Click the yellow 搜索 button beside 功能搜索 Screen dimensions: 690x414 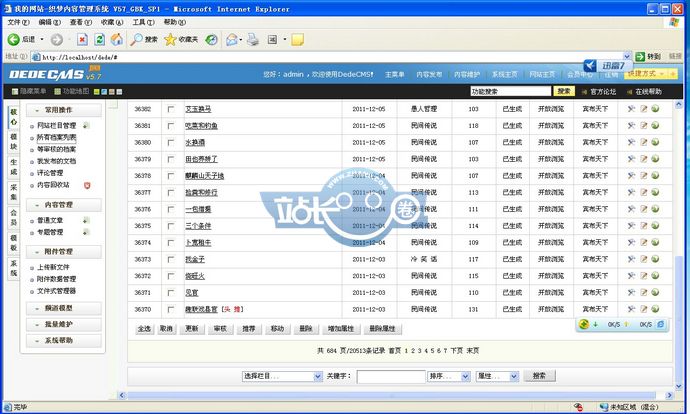564,91
